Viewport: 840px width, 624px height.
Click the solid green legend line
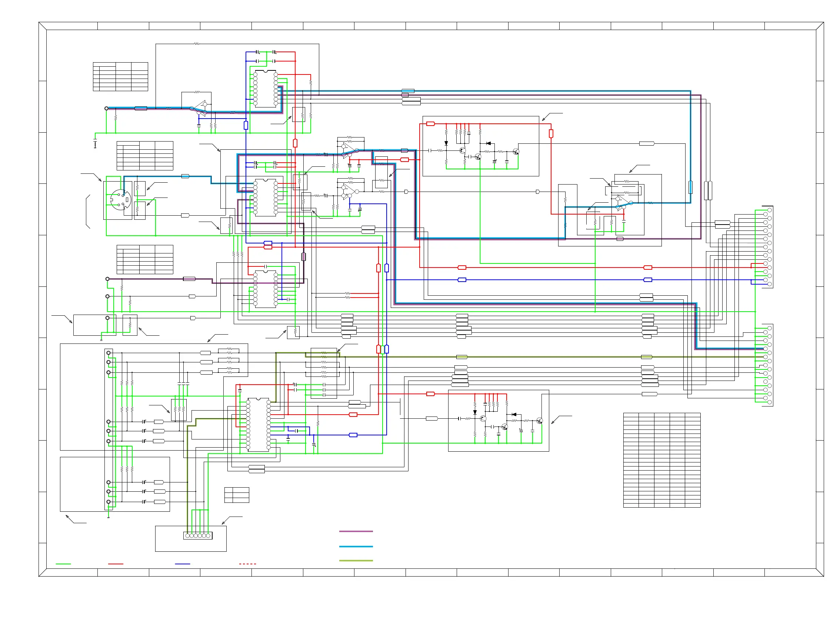[63, 564]
